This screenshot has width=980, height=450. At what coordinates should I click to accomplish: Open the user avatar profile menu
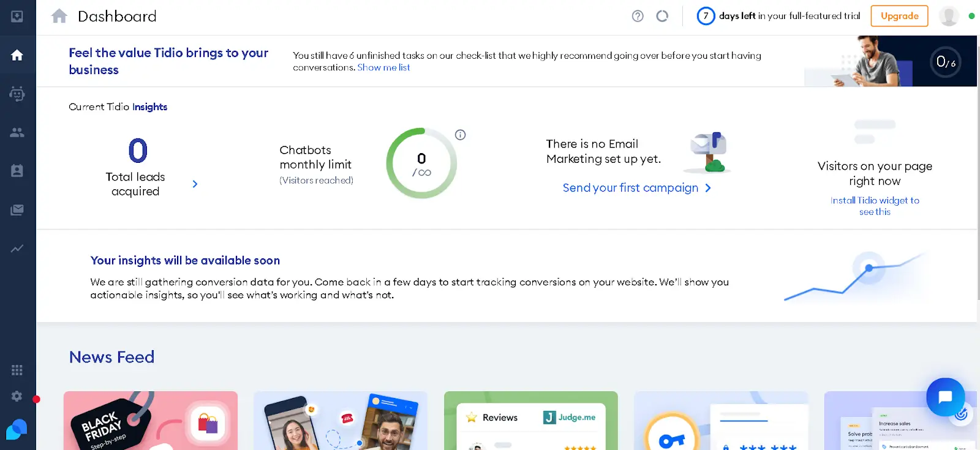pyautogui.click(x=949, y=16)
